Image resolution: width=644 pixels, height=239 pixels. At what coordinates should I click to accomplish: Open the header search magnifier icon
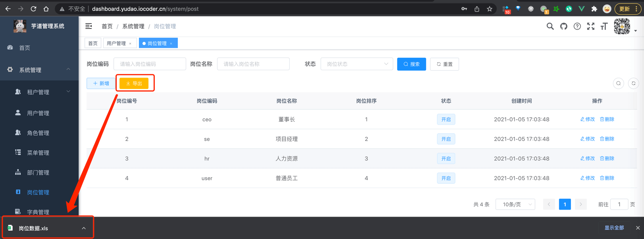(x=550, y=26)
